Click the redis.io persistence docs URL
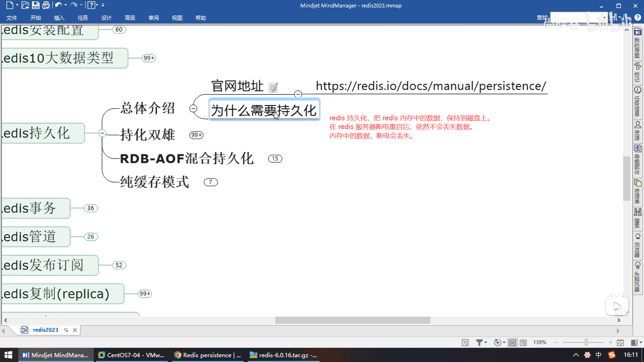Screen dimensions: 644x362 pyautogui.click(x=431, y=86)
